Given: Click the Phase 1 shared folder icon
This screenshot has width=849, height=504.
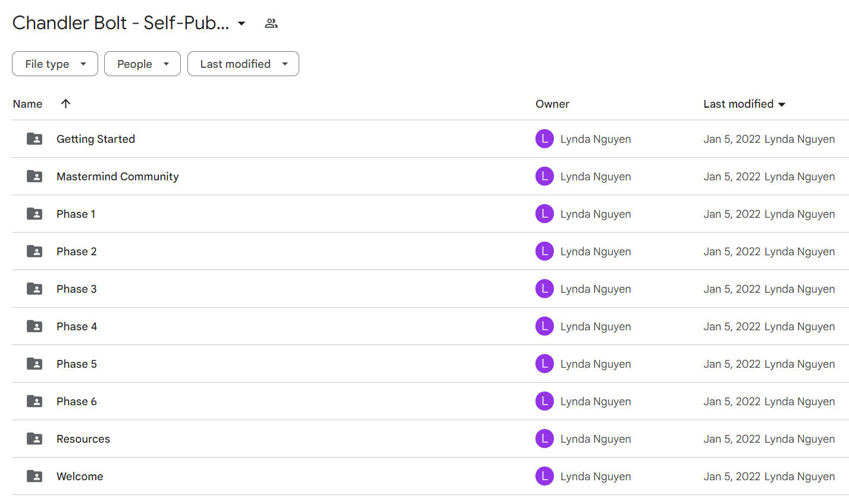Looking at the screenshot, I should click(x=35, y=214).
